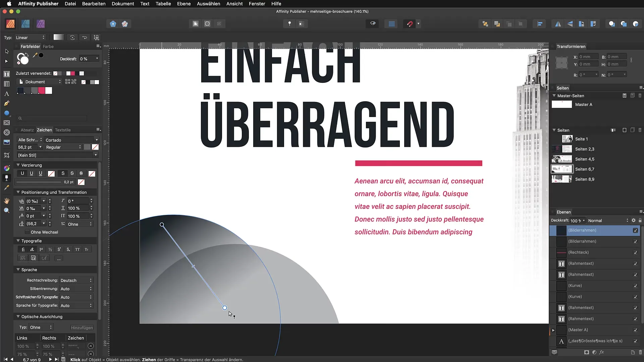Click the more typography options button
Viewport: 644px width, 362px height.
point(59,258)
